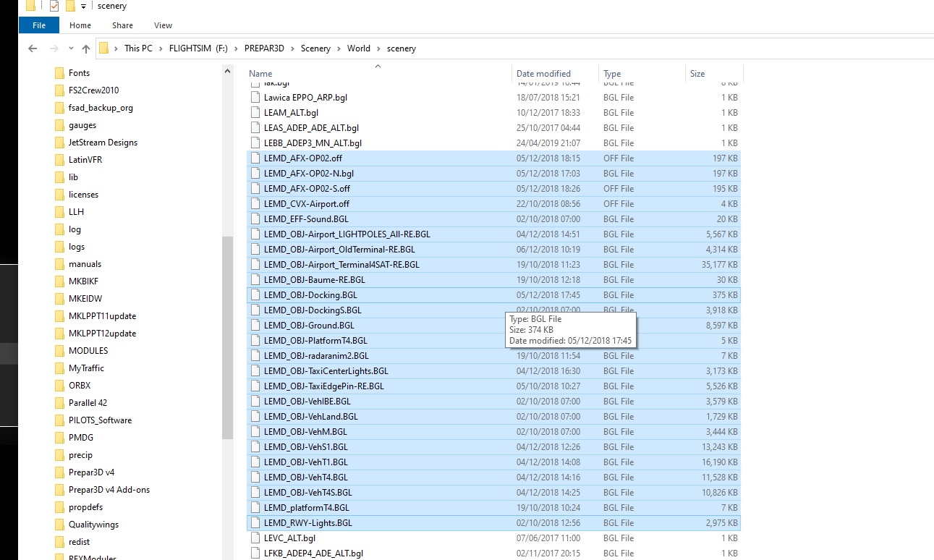Click file icon of LEMD_AFX-OP02.off
This screenshot has width=934, height=560.
(x=255, y=158)
